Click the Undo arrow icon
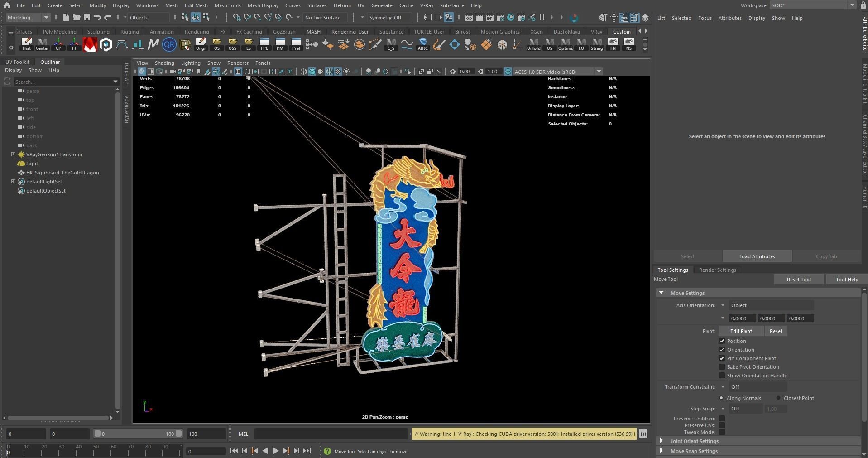868x458 pixels. point(97,18)
